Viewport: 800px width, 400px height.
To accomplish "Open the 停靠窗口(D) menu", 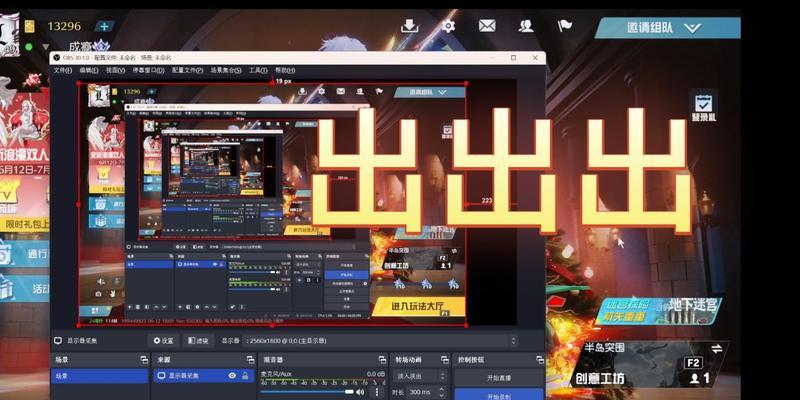I will click(x=148, y=70).
